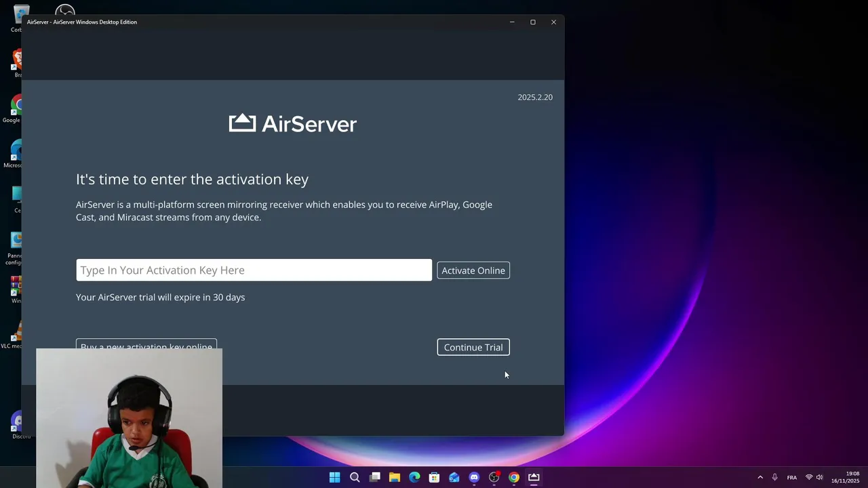Click the 'It's time to enter the activation key' heading
The image size is (868, 488).
[x=192, y=179]
